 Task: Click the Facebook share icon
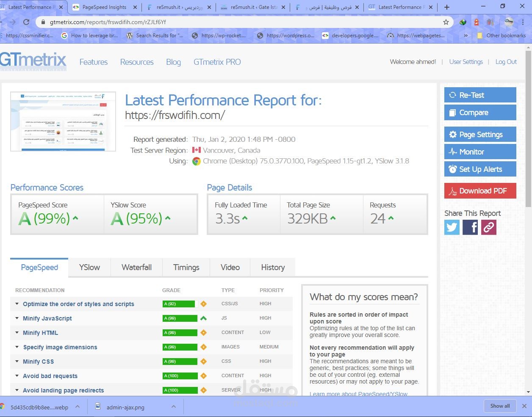(x=470, y=227)
